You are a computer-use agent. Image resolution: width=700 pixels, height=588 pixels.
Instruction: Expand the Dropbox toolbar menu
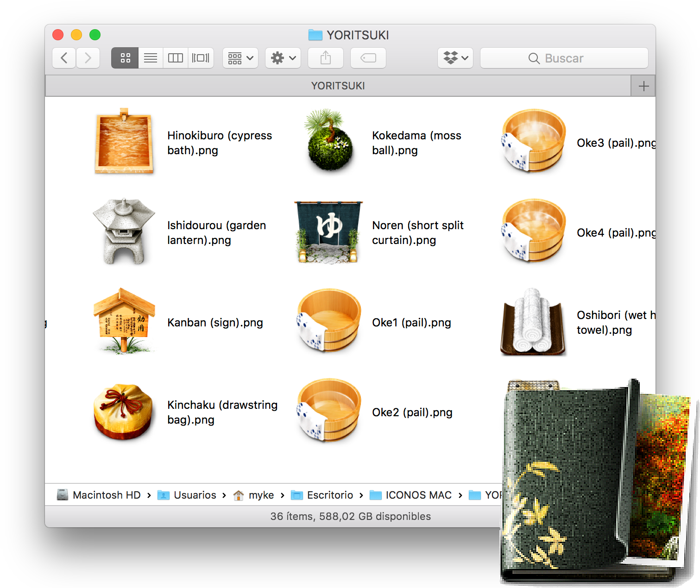click(455, 58)
